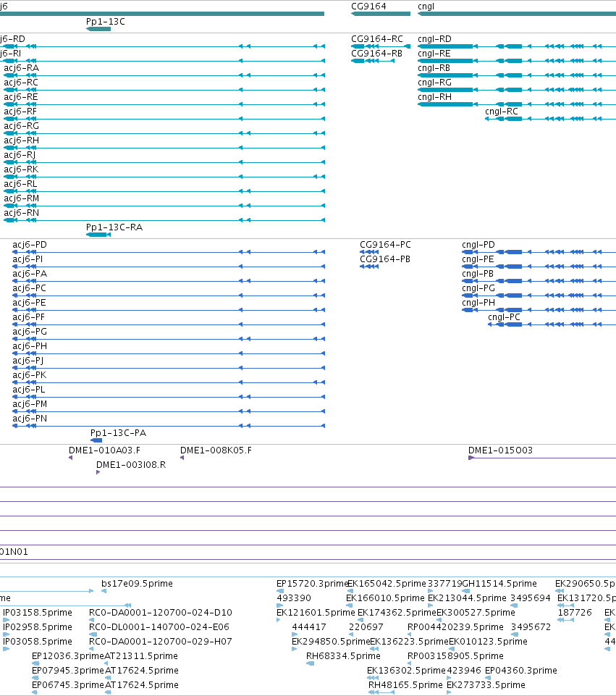This screenshot has width=616, height=696.
Task: Click acj6-RN transcript label
Action: (x=21, y=213)
